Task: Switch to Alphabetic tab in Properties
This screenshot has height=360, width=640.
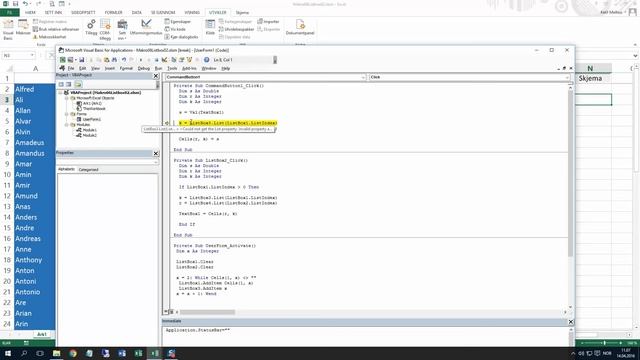Action: click(66, 169)
